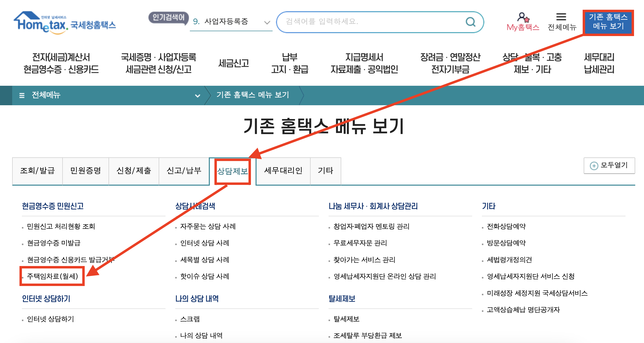
Task: Open 자주묻는 상담 사례
Action: tap(208, 226)
